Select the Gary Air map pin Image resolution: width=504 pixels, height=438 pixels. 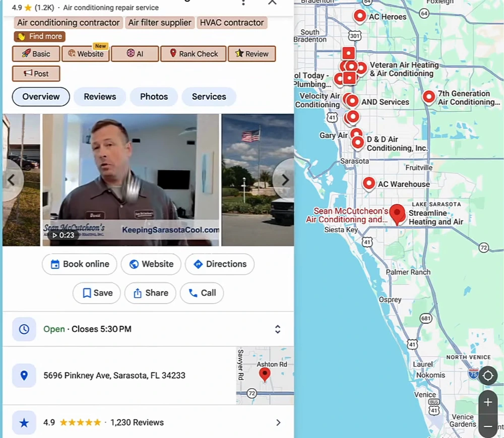click(x=356, y=133)
